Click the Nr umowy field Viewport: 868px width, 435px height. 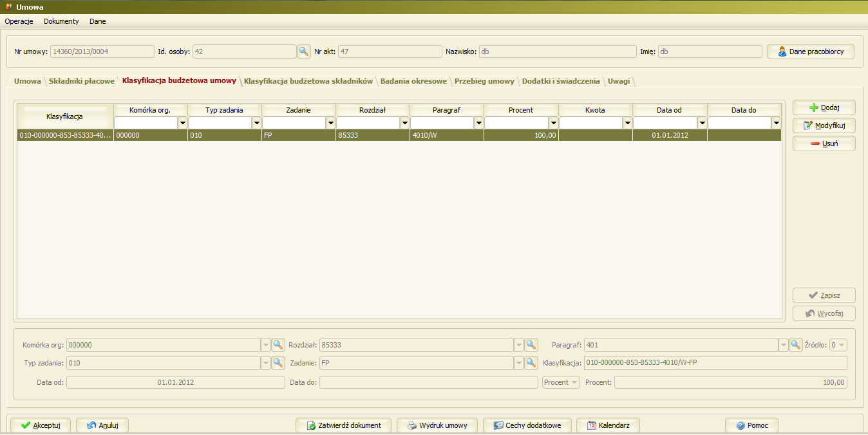point(102,51)
